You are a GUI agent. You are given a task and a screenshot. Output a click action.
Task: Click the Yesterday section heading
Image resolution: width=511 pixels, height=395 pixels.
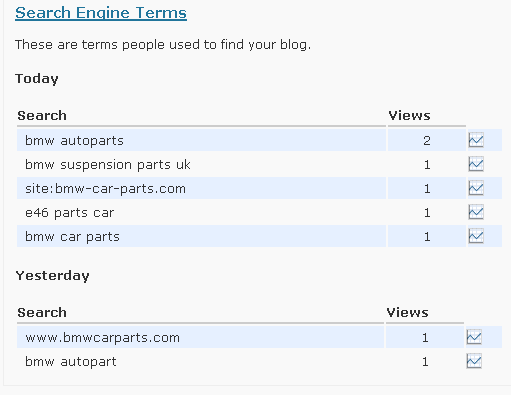(52, 276)
